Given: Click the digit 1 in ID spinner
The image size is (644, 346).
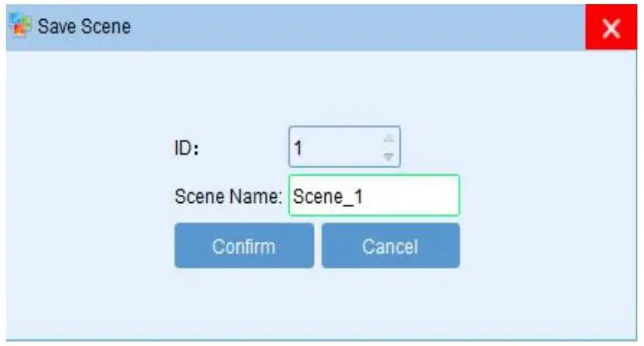Looking at the screenshot, I should [x=298, y=149].
